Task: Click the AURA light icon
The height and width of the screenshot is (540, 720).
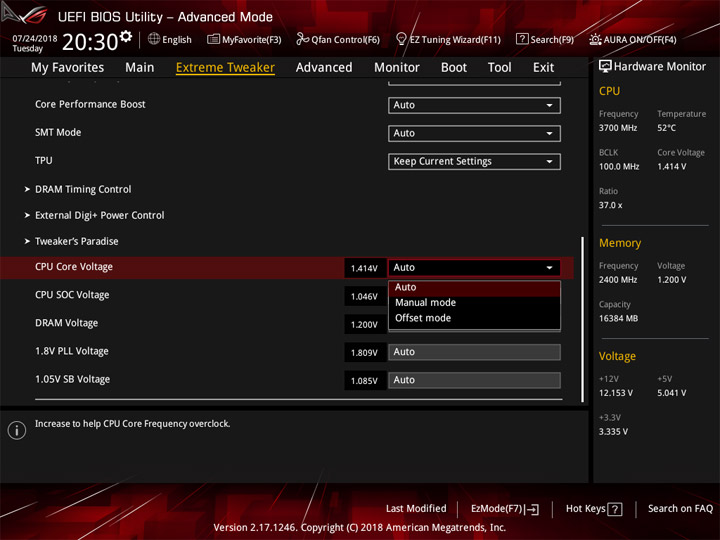Action: 595,39
